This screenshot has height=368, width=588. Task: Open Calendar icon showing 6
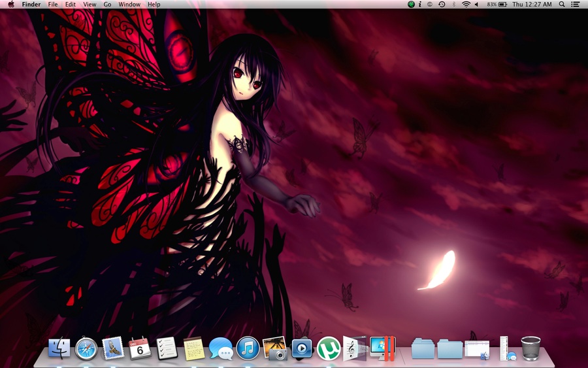point(140,348)
